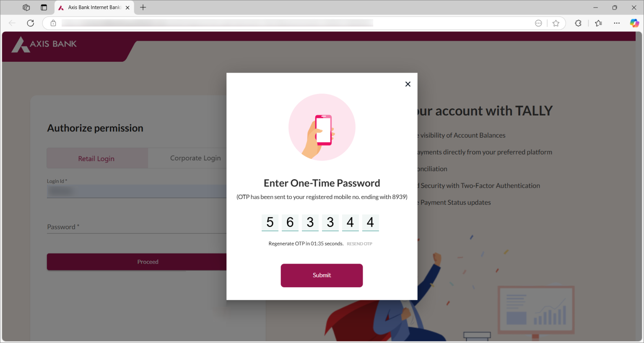The height and width of the screenshot is (343, 644).
Task: Switch to Corporate Login
Action: (x=195, y=158)
